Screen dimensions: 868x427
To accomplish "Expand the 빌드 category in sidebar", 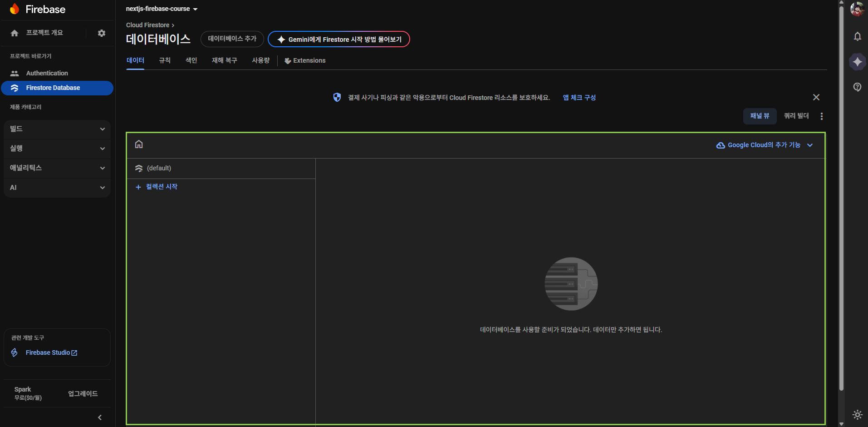I will tap(57, 129).
